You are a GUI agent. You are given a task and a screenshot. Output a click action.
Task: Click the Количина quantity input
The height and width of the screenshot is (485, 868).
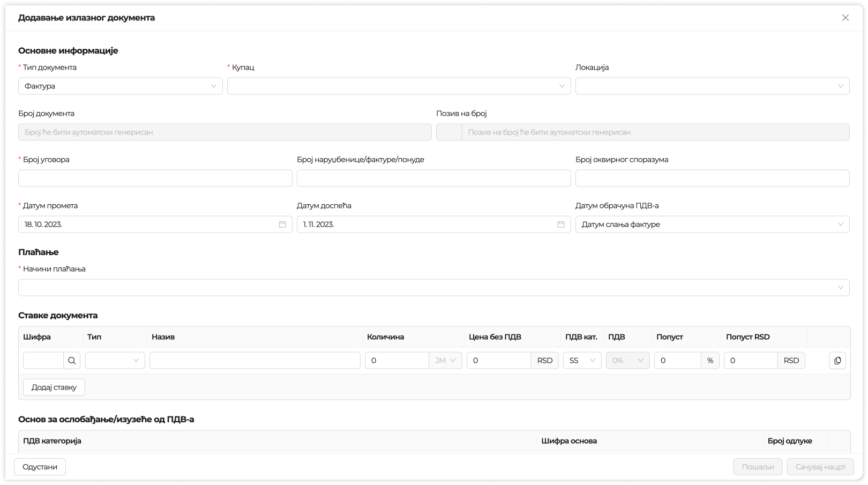[397, 361]
